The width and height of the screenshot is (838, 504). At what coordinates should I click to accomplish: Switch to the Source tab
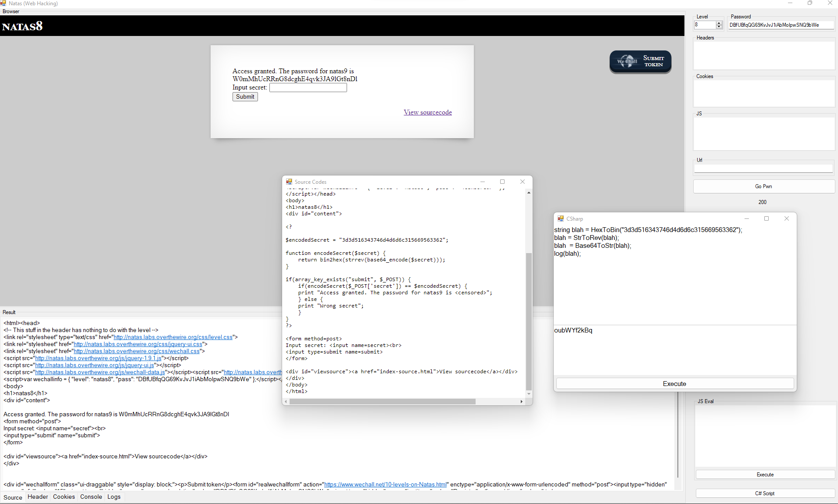13,497
